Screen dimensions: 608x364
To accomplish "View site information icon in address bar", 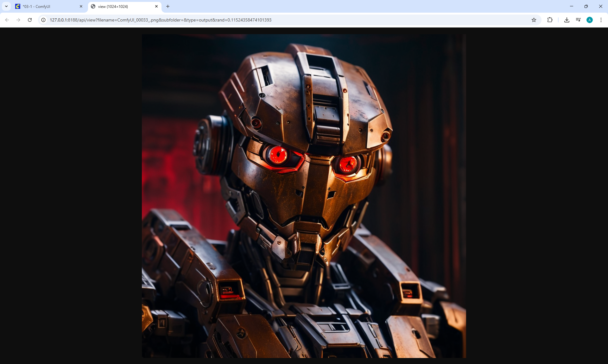I will [x=43, y=20].
